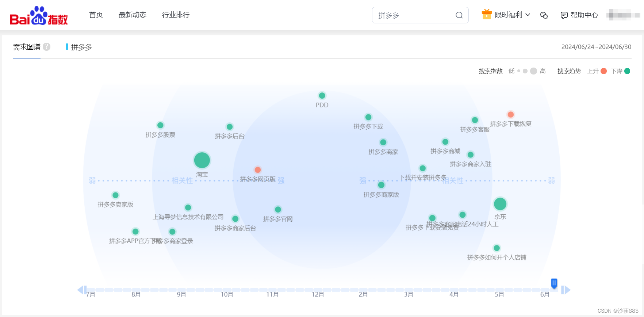This screenshot has height=317, width=644.
Task: Click the magnifier search icon
Action: (459, 15)
